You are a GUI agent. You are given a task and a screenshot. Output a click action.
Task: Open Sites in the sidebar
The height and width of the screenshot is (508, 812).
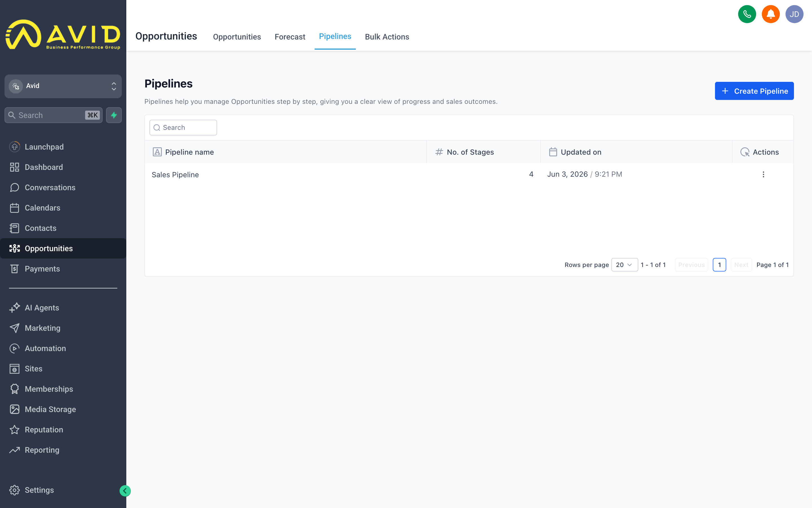point(63,369)
